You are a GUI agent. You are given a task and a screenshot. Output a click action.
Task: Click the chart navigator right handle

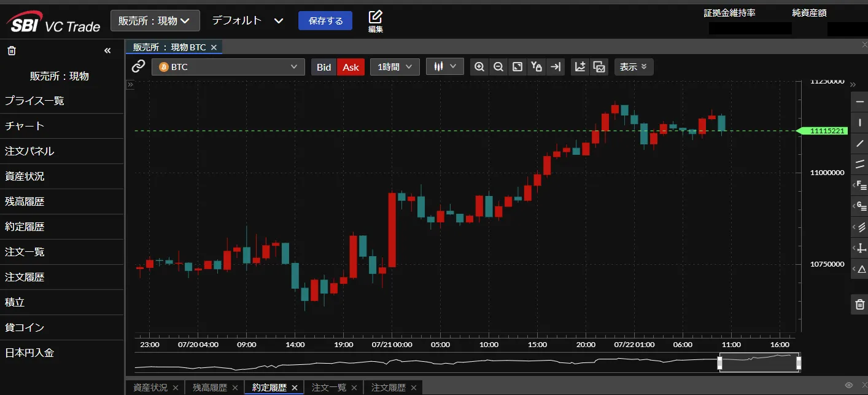[799, 364]
